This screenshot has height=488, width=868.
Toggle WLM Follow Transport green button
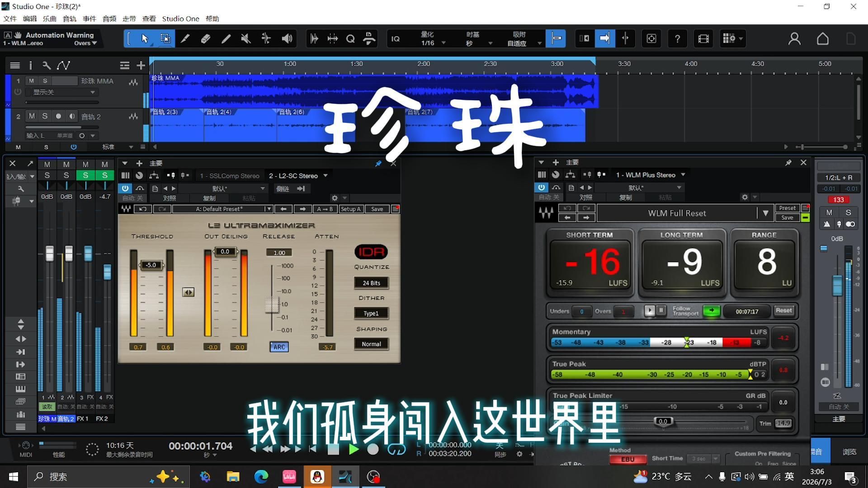[712, 311]
